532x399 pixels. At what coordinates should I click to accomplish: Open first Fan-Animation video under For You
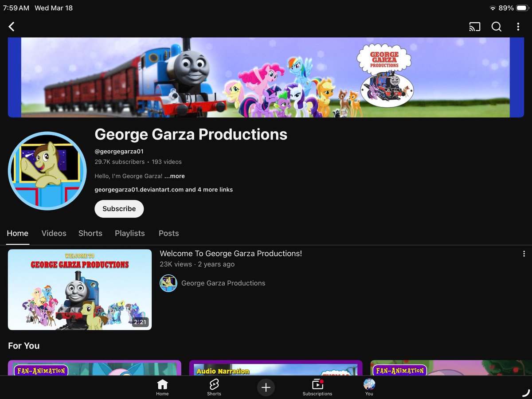pos(94,368)
